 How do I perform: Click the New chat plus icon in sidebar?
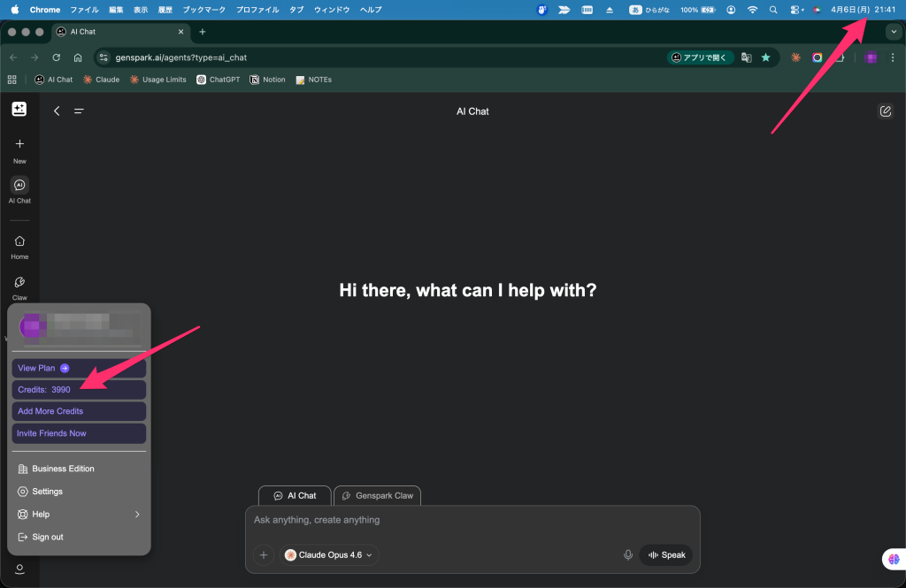tap(19, 144)
